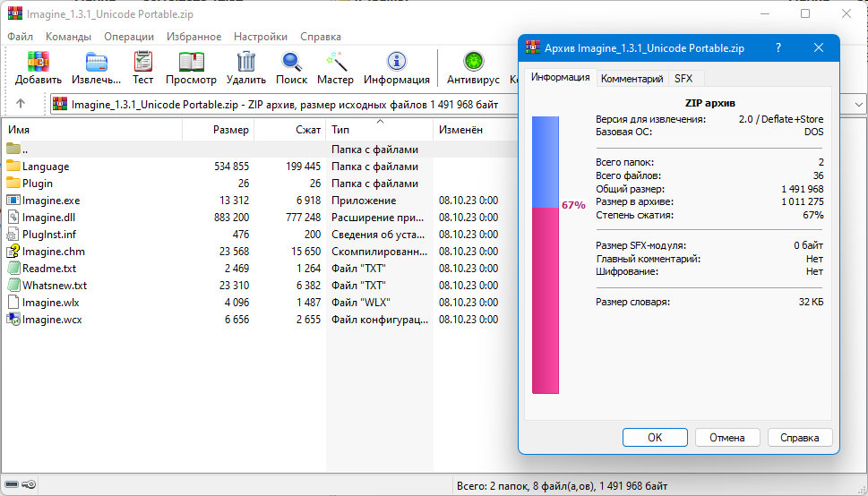
Task: Select the Language folder name
Action: (46, 166)
